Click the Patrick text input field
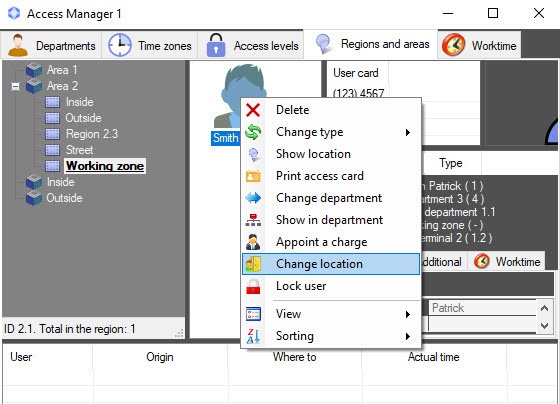 [482, 308]
